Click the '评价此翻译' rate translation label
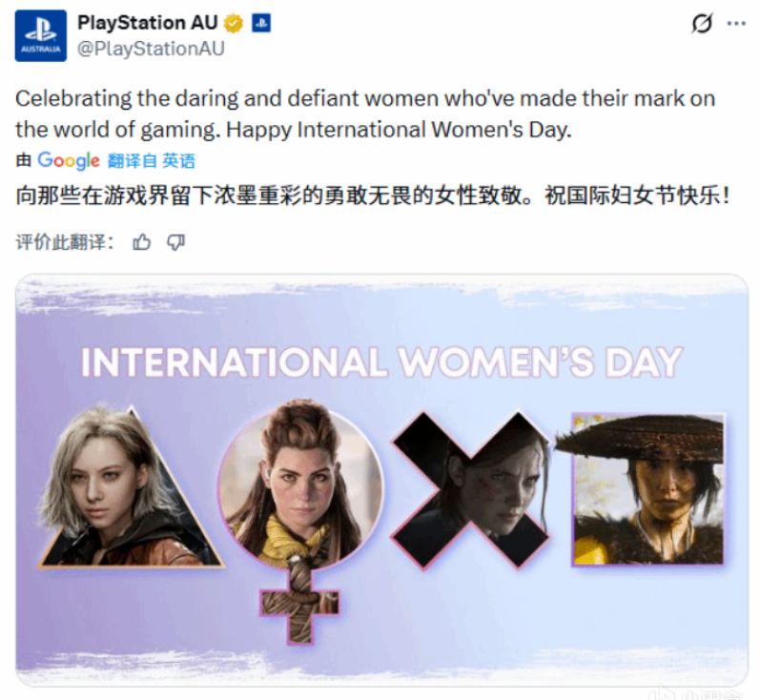The height and width of the screenshot is (700, 760). click(65, 242)
